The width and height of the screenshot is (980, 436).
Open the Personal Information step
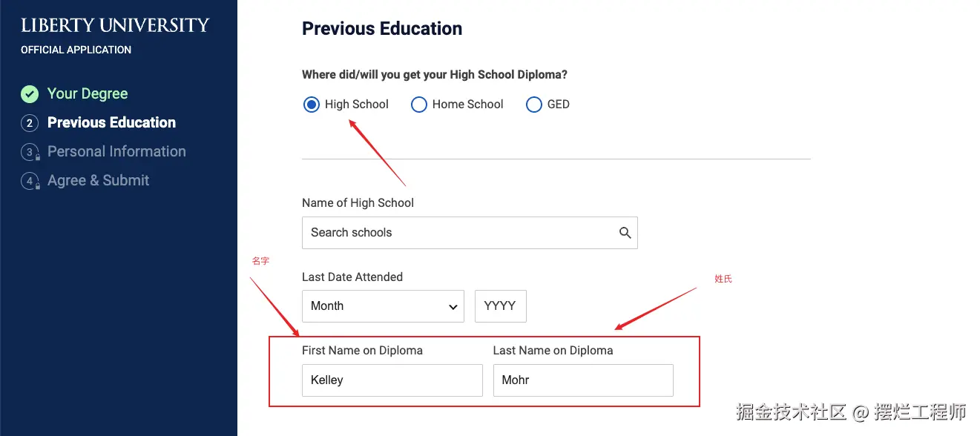tap(116, 152)
